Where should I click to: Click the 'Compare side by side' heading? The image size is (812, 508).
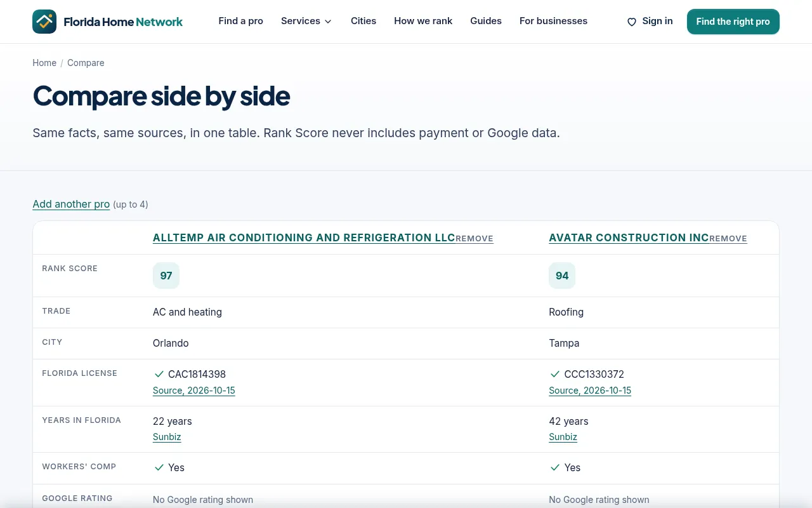(161, 96)
